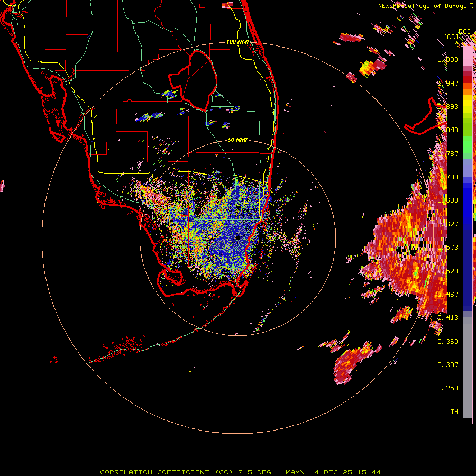The width and height of the screenshot is (476, 476).
Task: Click the 0.360 legend value
Action: [x=448, y=342]
